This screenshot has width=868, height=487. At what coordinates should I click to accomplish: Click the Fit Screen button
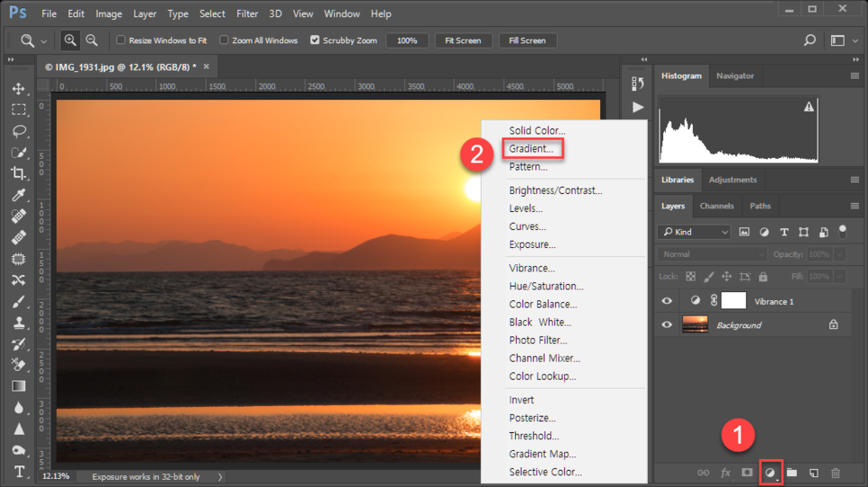(x=463, y=40)
